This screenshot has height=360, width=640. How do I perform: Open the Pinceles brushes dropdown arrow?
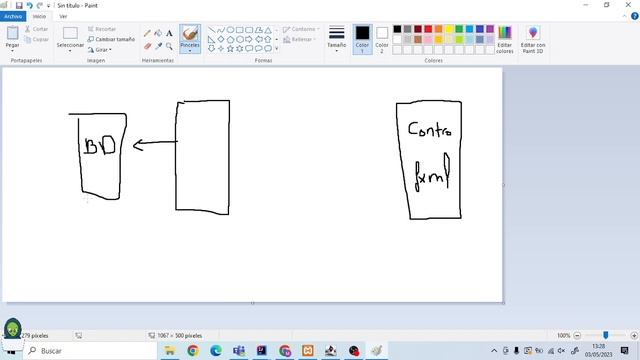click(190, 51)
